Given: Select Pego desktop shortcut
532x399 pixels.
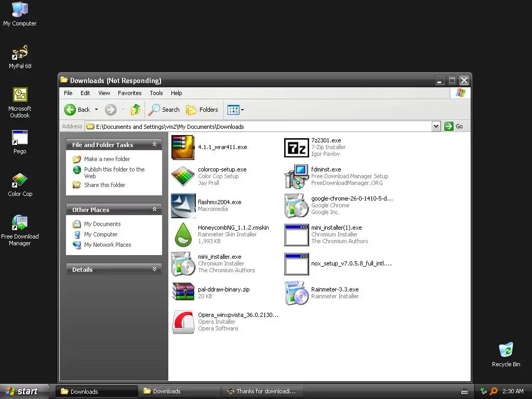Looking at the screenshot, I should click(x=20, y=142).
